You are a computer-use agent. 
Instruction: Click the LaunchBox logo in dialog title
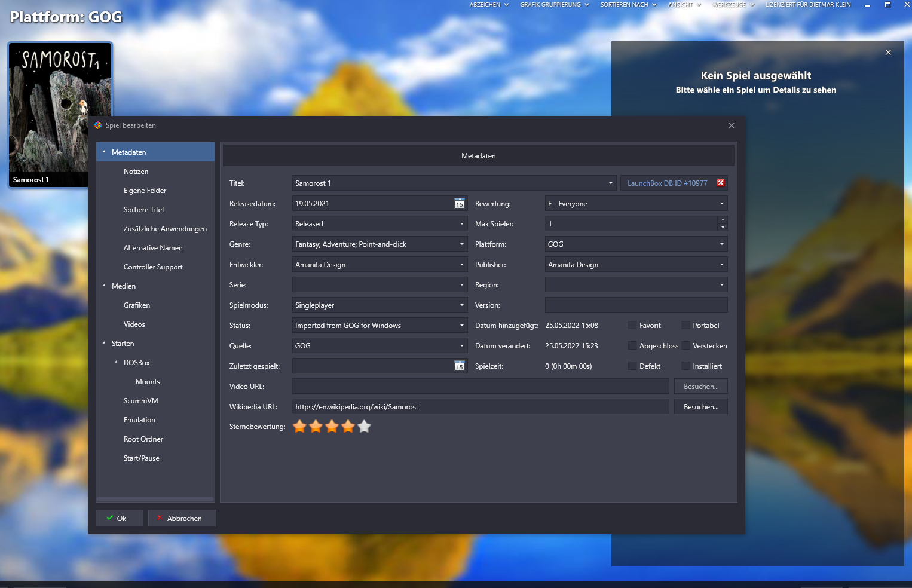click(x=98, y=125)
